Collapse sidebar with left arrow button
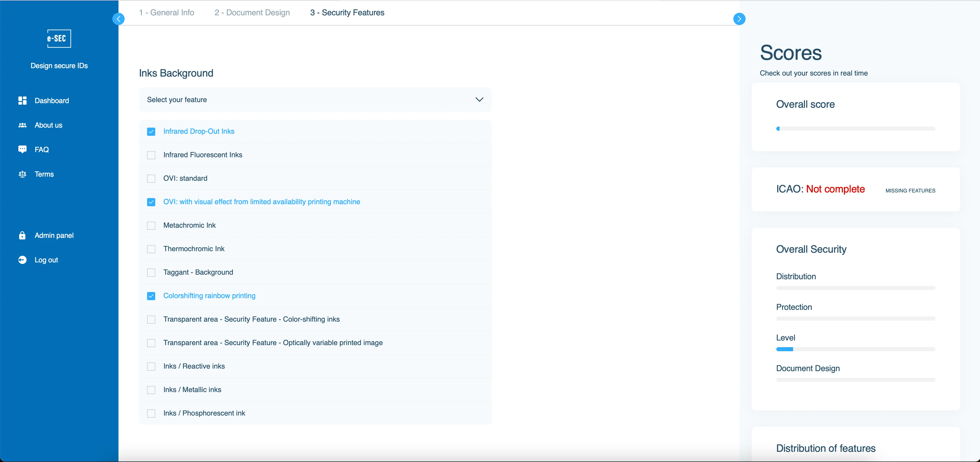Screen dimensions: 980x462 119,19
